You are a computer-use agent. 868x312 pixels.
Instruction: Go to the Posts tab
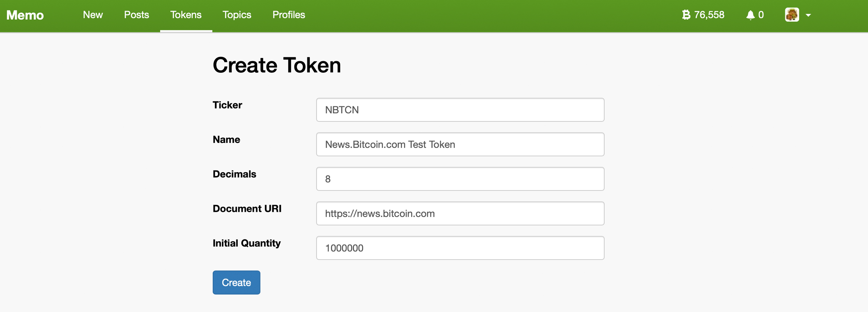click(136, 15)
